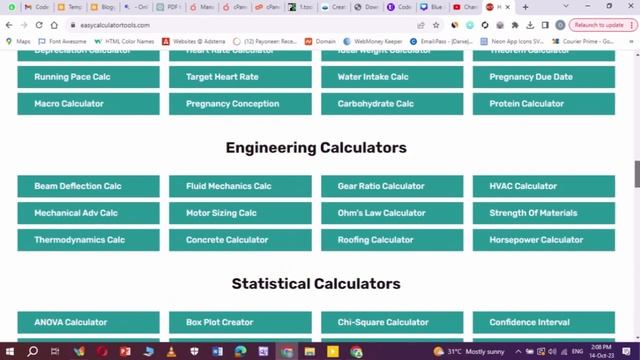Open the Gear Ratio Calculator
Screen dimensions: 640x360
(x=392, y=186)
